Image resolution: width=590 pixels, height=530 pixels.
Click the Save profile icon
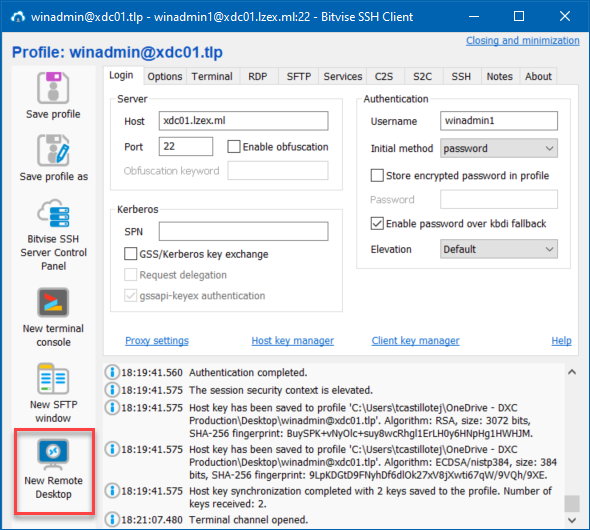(x=53, y=88)
